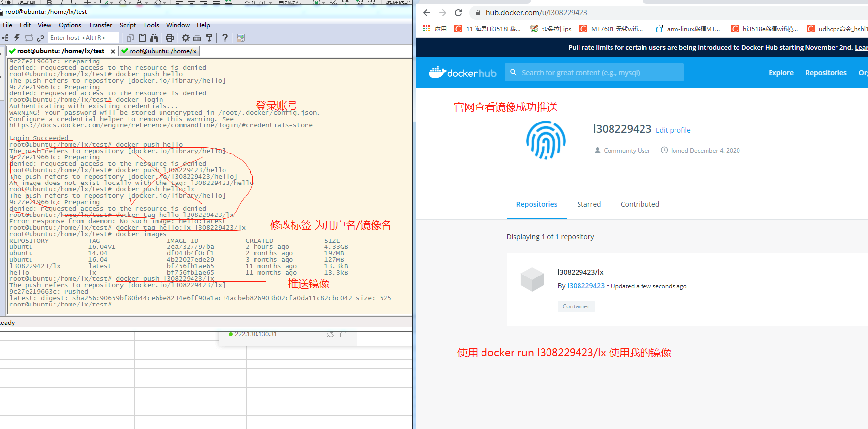868x429 pixels.
Task: Click the Copy icon in SecureCRT toolbar
Action: click(x=130, y=38)
